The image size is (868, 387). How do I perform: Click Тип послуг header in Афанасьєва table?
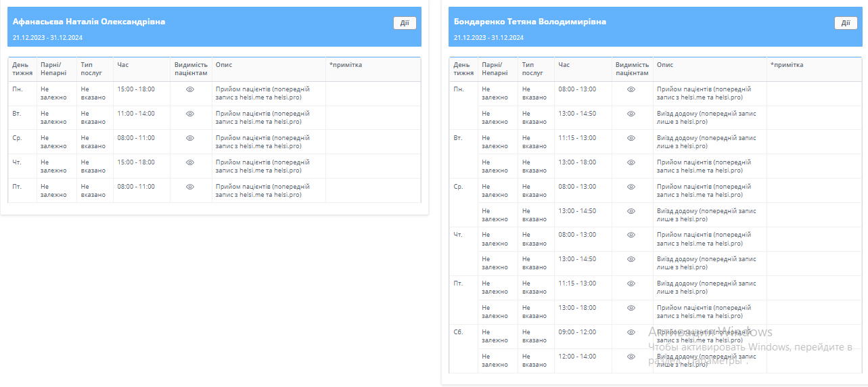(91, 69)
